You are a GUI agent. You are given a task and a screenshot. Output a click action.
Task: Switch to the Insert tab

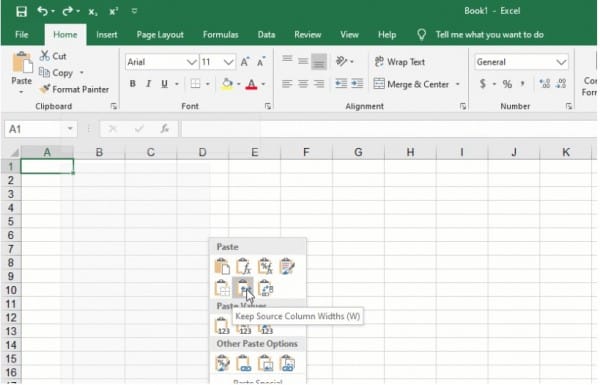coord(107,35)
